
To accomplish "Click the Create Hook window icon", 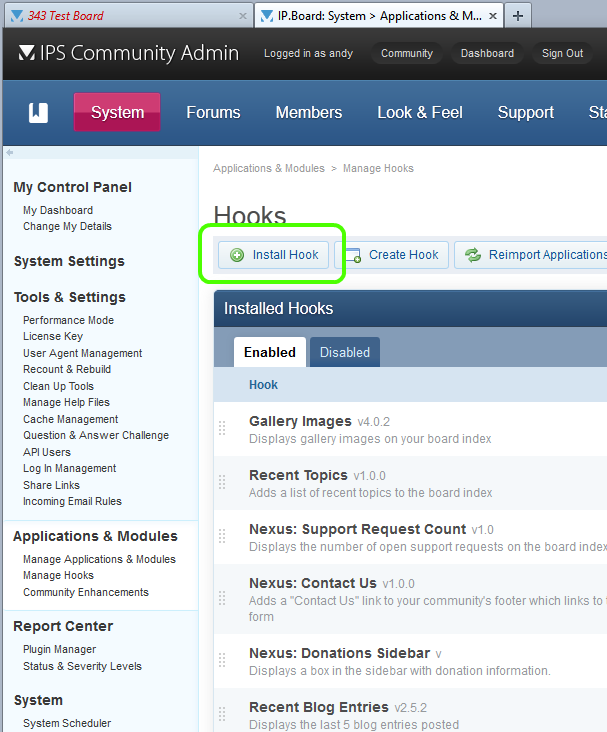I will 353,255.
